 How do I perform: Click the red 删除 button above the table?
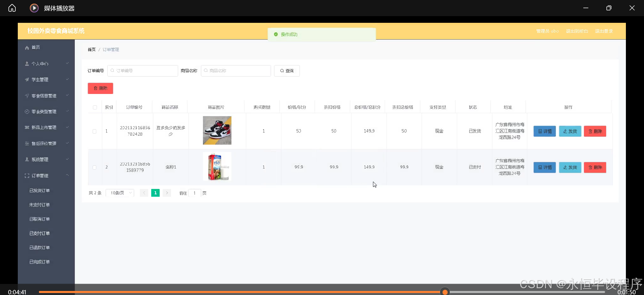100,88
